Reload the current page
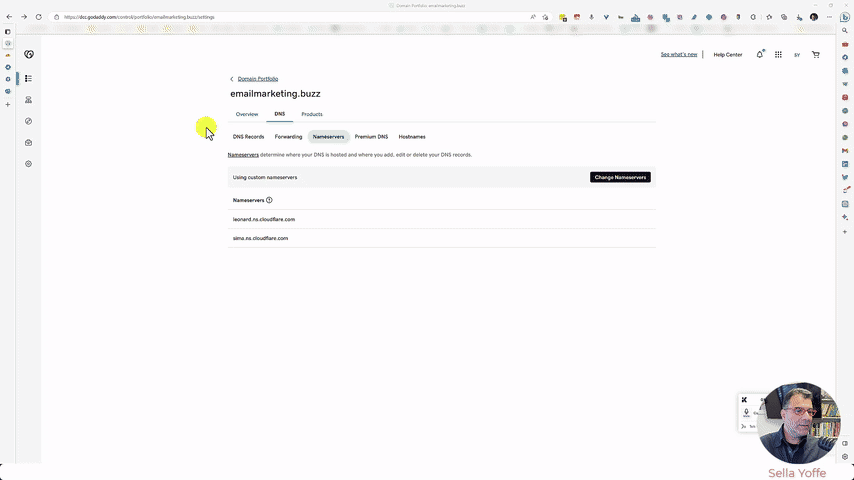The image size is (854, 480). (x=39, y=17)
